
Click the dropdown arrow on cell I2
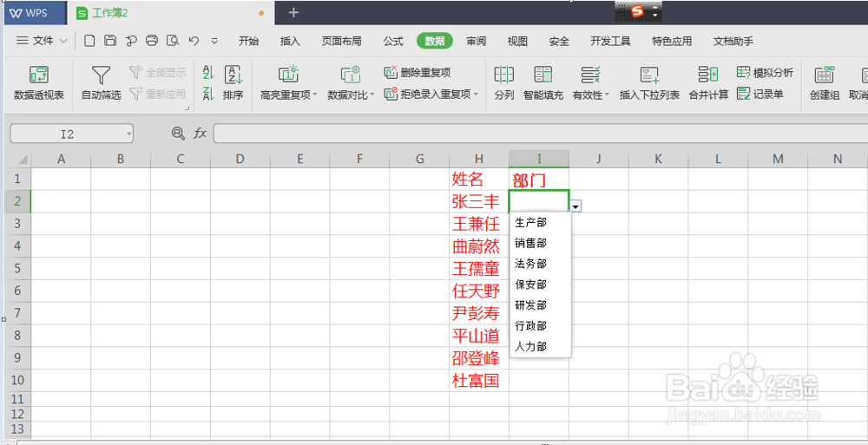(576, 206)
